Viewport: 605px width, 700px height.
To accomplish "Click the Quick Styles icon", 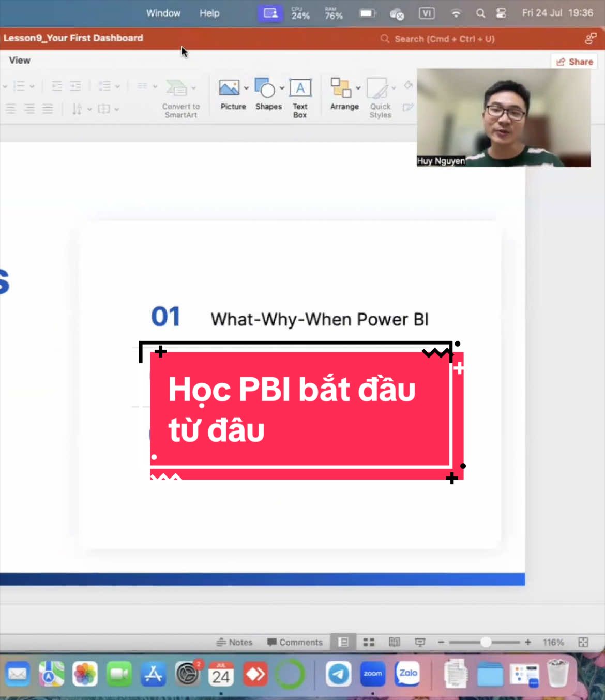I will tap(377, 88).
